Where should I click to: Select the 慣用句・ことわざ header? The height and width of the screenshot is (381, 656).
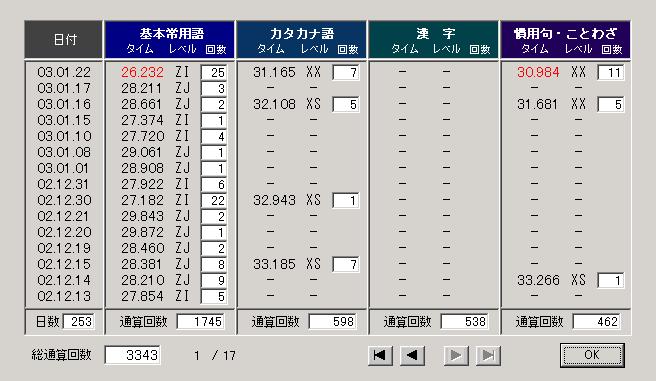click(x=566, y=40)
